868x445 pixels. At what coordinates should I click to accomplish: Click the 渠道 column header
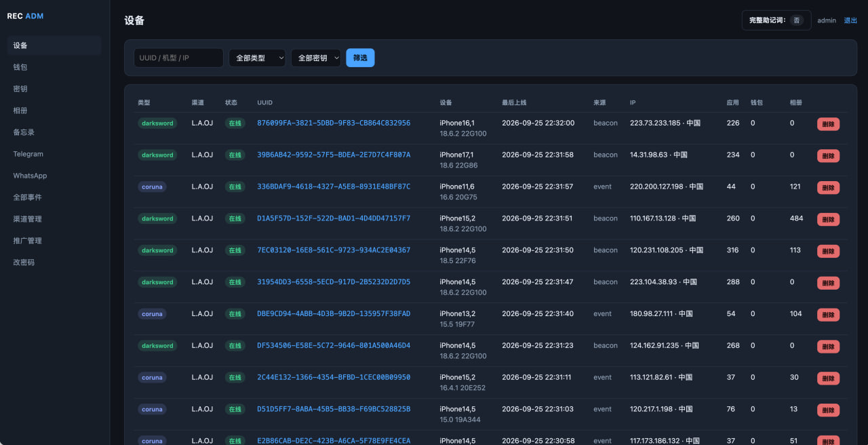198,102
